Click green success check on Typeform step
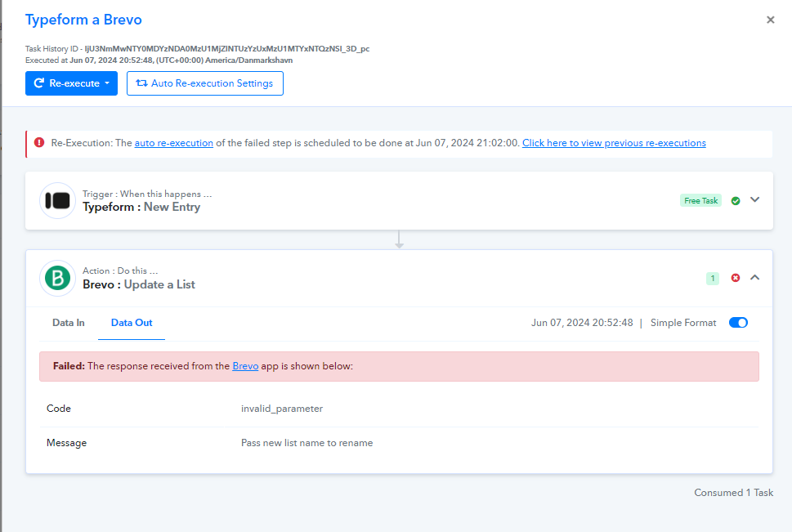The width and height of the screenshot is (792, 532). 736,200
